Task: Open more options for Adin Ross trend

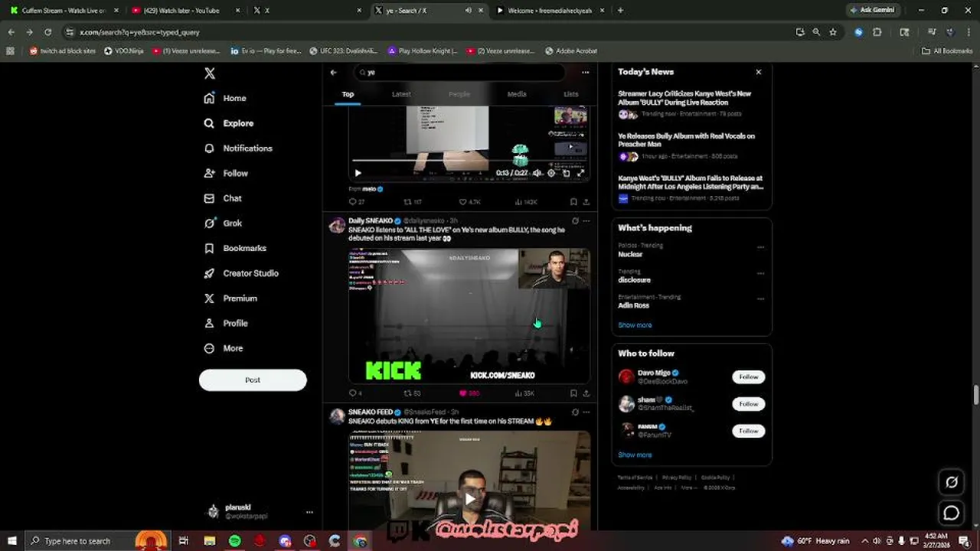Action: 760,298
